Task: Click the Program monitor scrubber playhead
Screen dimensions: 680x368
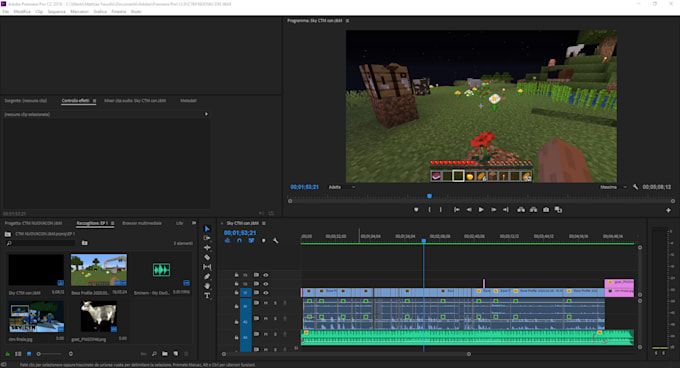Action: point(429,196)
